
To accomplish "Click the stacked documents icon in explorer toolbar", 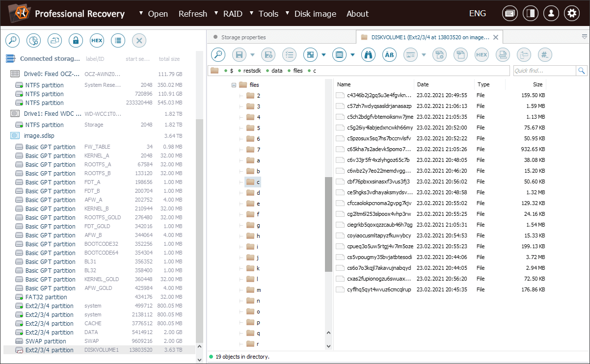I will click(x=503, y=54).
